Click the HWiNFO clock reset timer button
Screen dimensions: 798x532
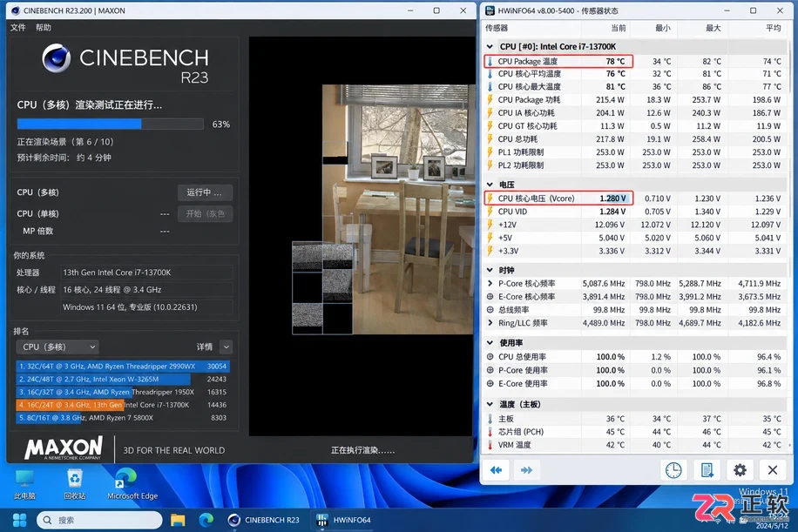coord(673,470)
